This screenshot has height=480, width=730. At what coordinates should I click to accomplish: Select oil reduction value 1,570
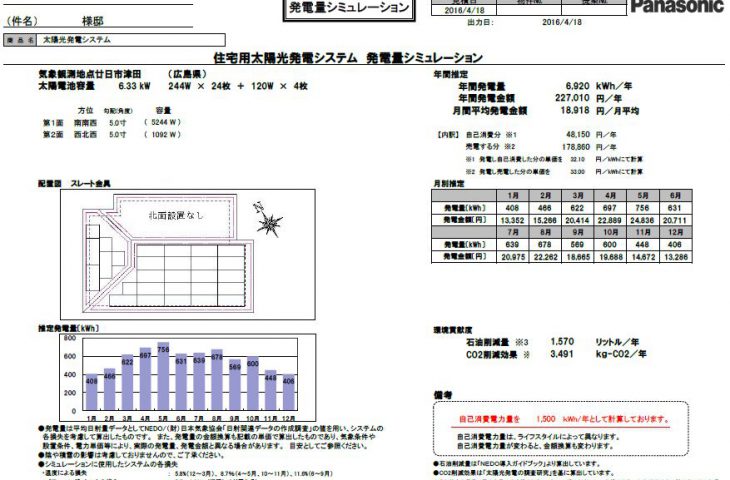(x=562, y=342)
